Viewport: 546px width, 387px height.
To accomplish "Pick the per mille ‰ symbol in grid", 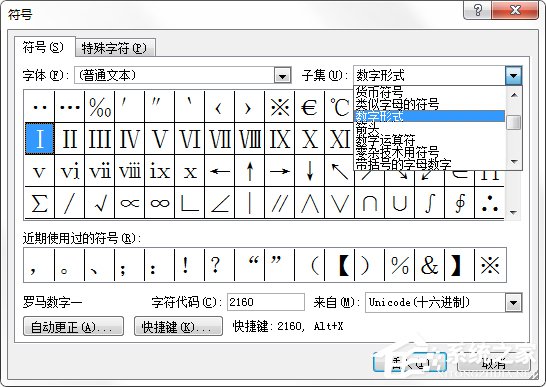I will tap(100, 107).
